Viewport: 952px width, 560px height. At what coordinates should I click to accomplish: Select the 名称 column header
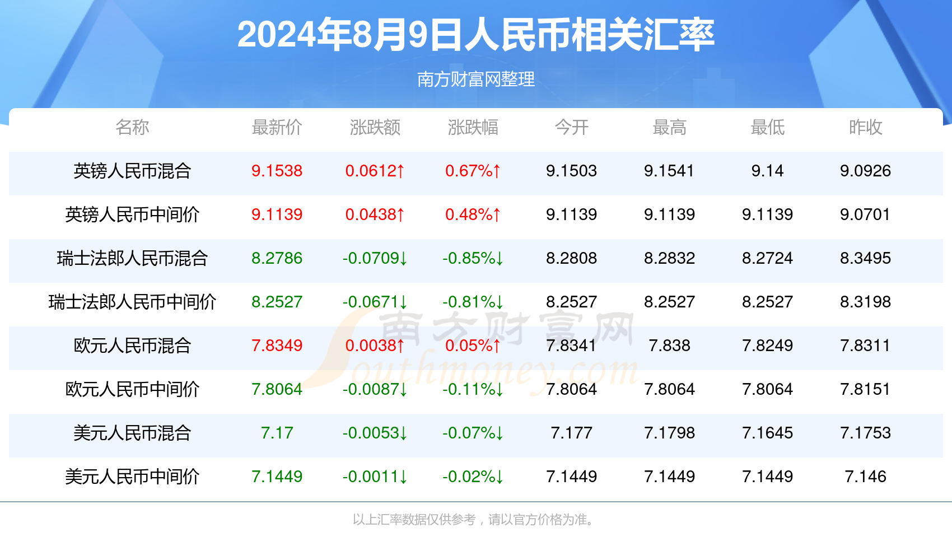coord(132,128)
